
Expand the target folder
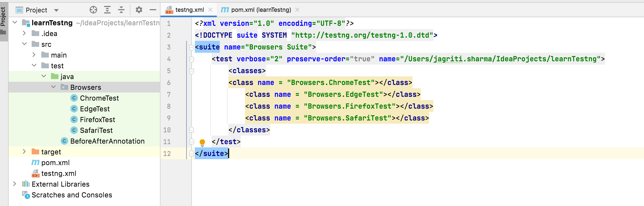pos(24,151)
